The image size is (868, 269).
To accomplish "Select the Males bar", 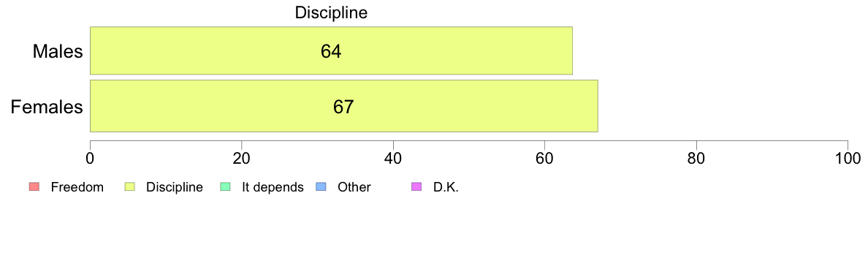I will [331, 50].
